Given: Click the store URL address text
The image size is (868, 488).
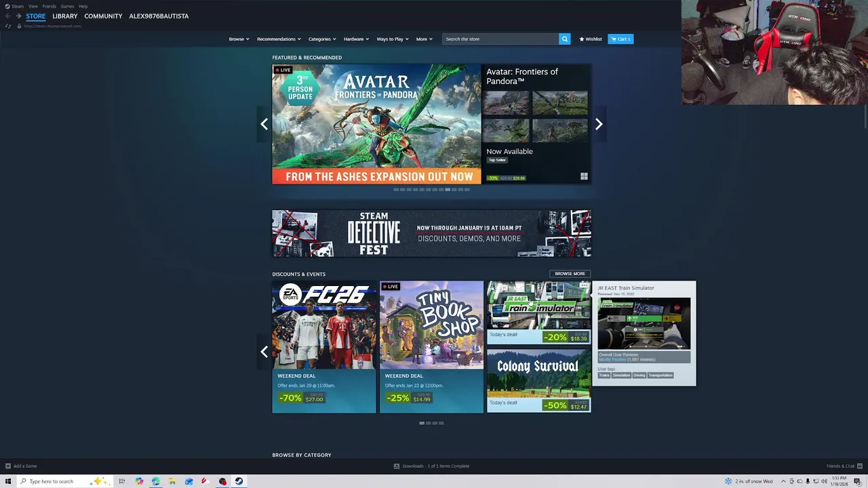Looking at the screenshot, I should pyautogui.click(x=53, y=26).
